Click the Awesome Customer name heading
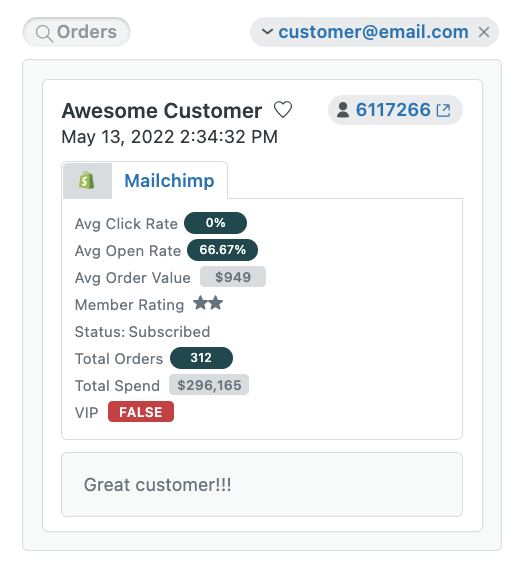Image resolution: width=524 pixels, height=575 pixels. (162, 110)
